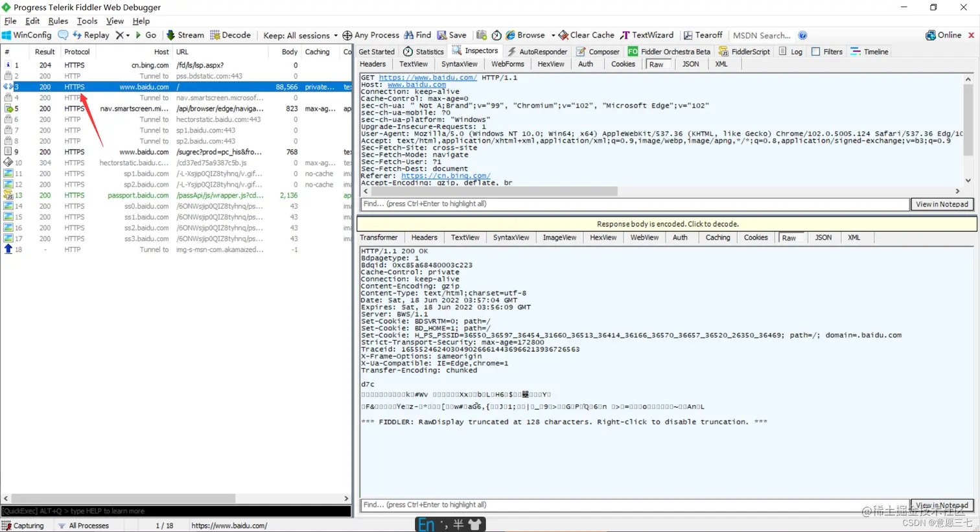Open the Rules menu

(58, 21)
